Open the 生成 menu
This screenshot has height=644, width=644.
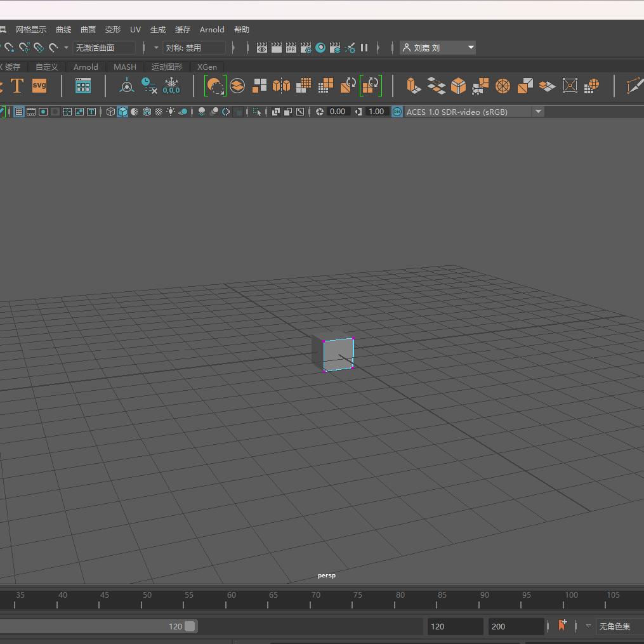pos(158,30)
